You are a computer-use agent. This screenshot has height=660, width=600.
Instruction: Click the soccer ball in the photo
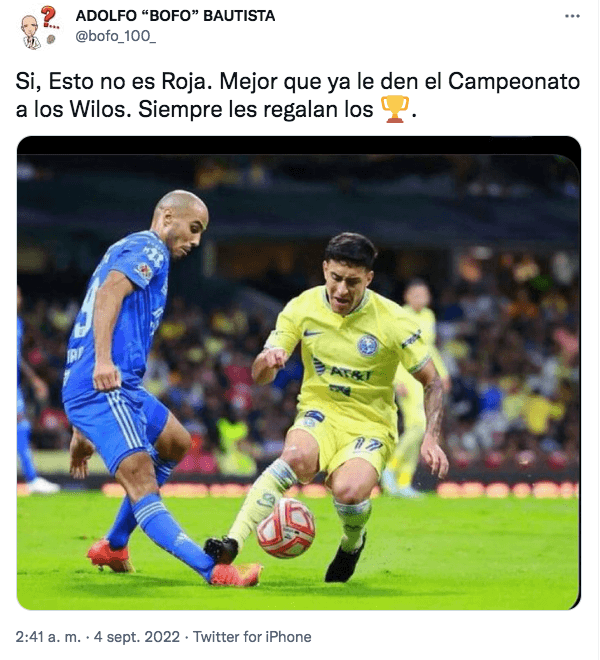[286, 528]
